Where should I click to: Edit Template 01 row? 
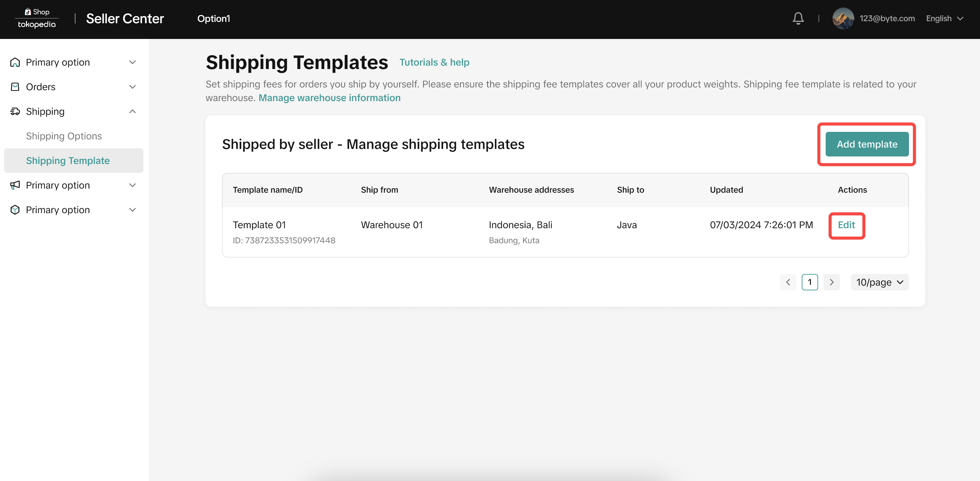pos(846,225)
